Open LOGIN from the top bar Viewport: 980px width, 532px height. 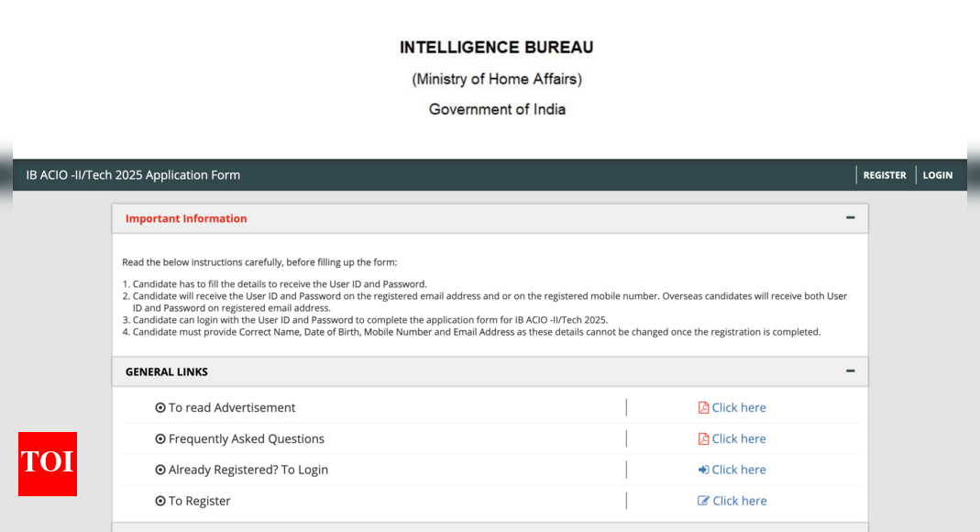(937, 174)
